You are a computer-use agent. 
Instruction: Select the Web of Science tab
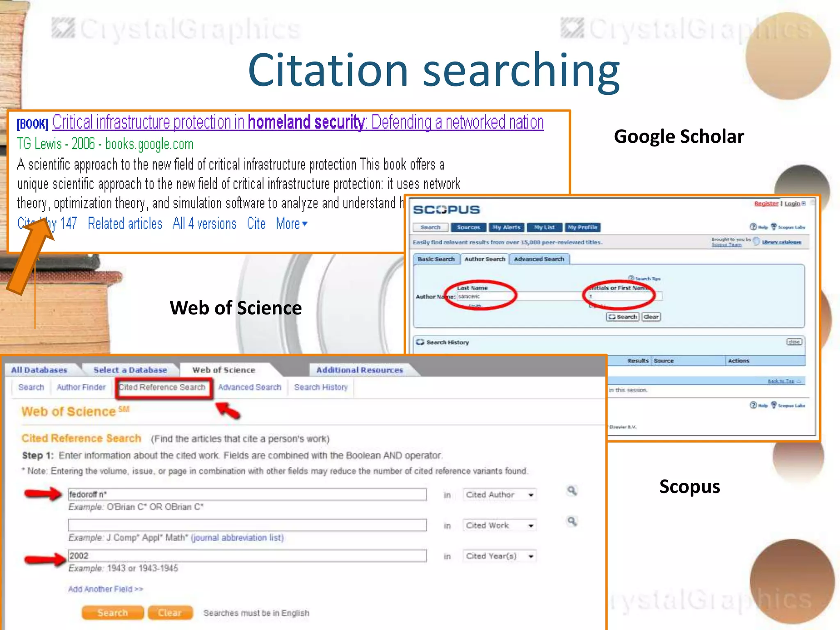tap(224, 370)
